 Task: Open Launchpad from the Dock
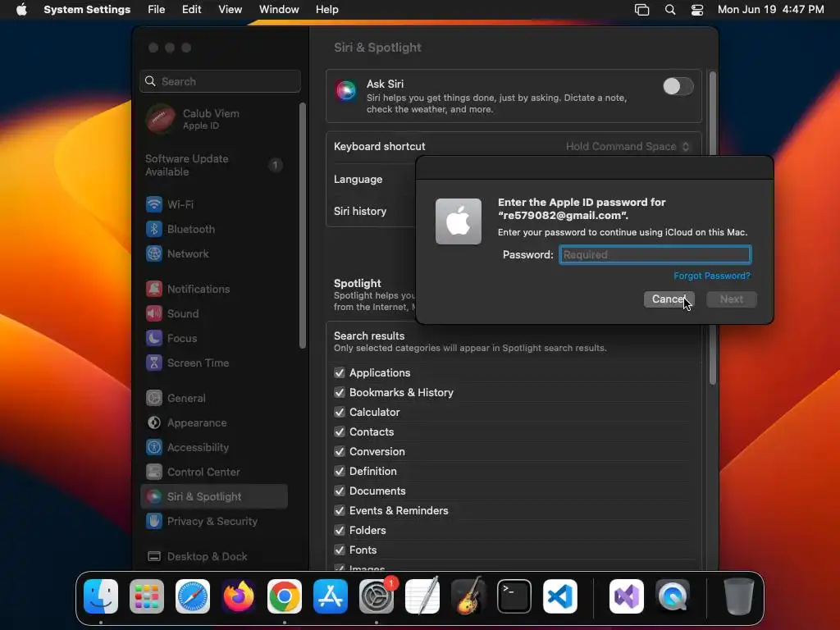[147, 596]
